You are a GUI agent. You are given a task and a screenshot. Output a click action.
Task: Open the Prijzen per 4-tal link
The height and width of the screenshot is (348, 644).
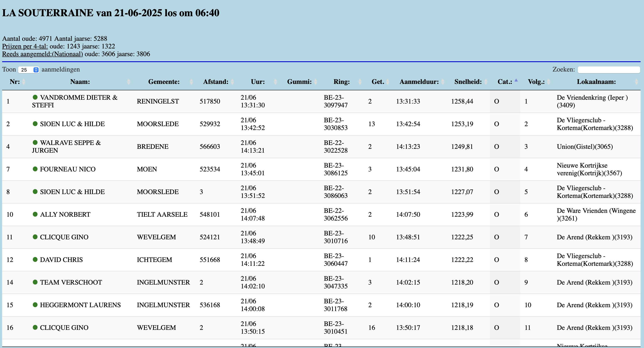point(25,46)
